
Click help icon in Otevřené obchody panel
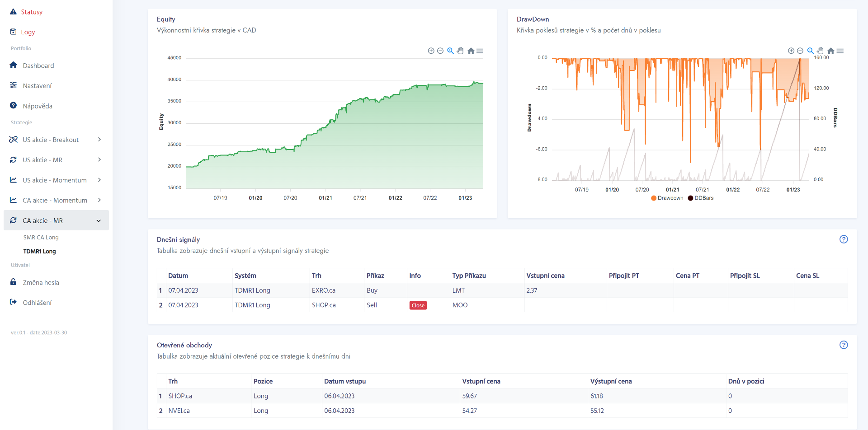point(843,345)
